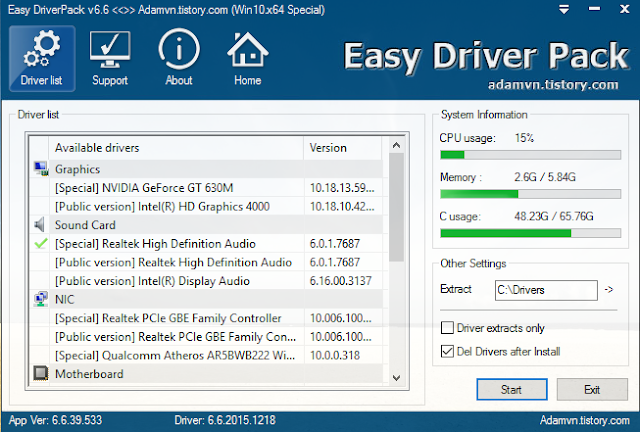The width and height of the screenshot is (640, 432).
Task: Click version 10.18.13.59 cell
Action: (342, 188)
